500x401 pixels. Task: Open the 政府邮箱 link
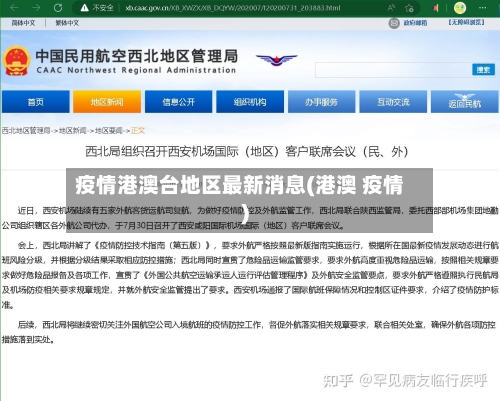415,23
